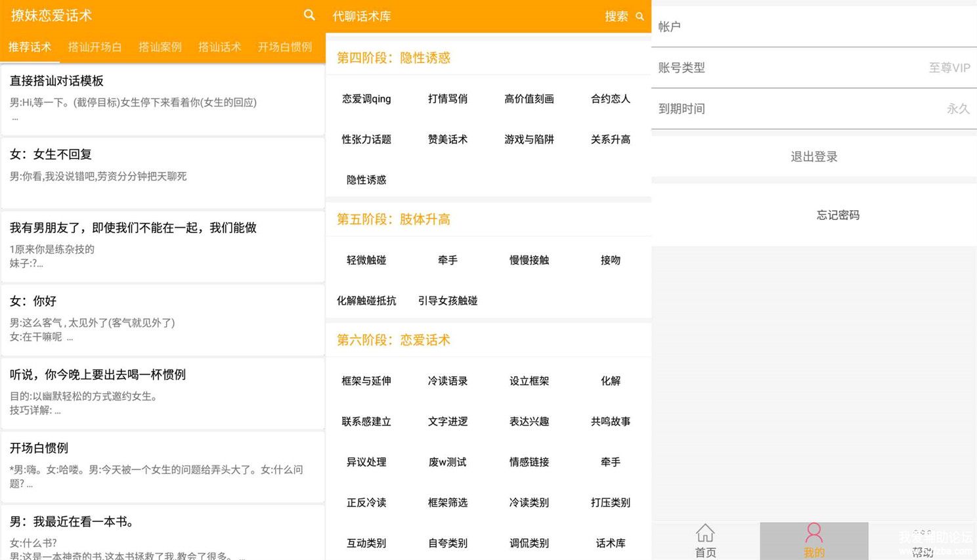Open the 异议处理 category
Image resolution: width=977 pixels, height=560 pixels.
[x=366, y=462]
